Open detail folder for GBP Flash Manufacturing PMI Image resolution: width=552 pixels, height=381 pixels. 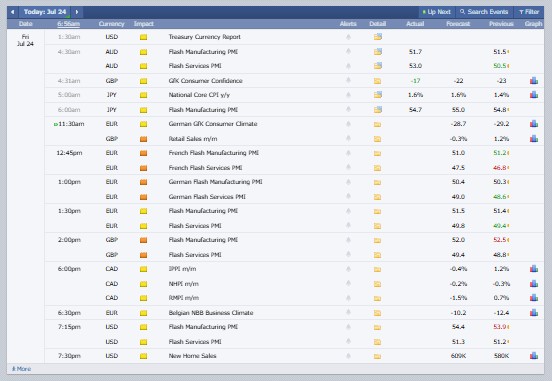pos(377,240)
